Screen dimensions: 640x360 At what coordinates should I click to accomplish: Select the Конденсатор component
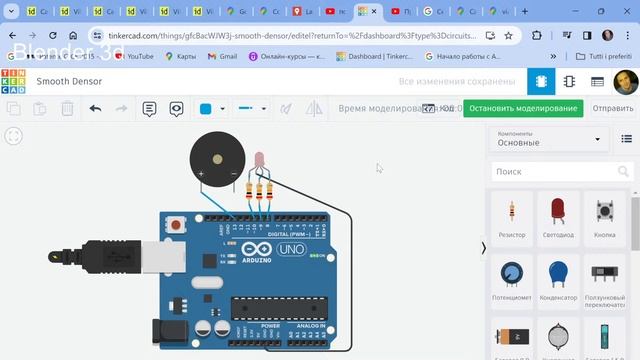point(558,282)
